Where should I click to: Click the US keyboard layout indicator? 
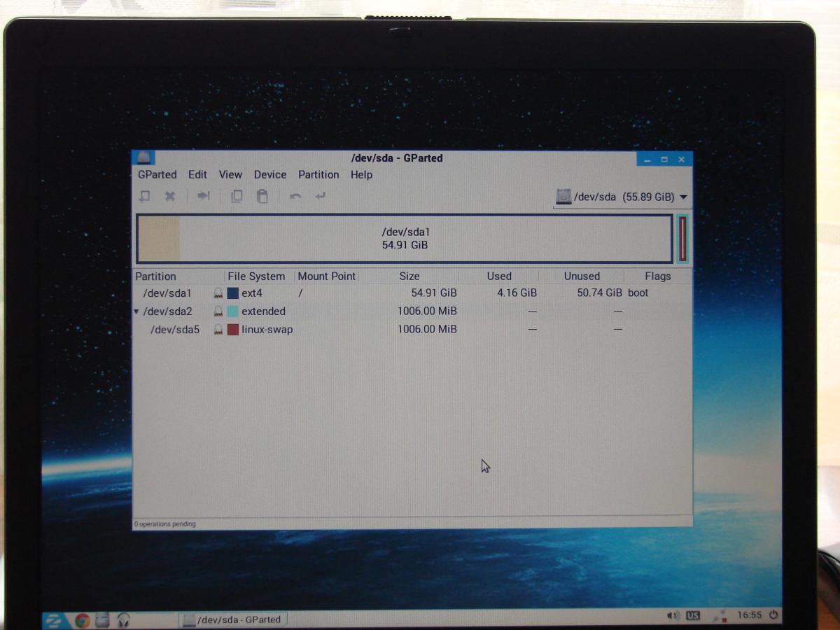coord(693,615)
